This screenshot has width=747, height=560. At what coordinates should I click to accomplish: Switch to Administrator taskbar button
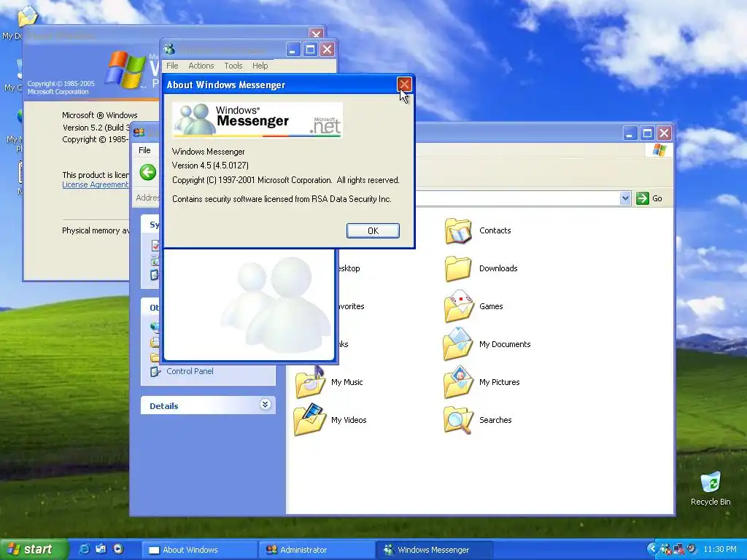[x=317, y=550]
